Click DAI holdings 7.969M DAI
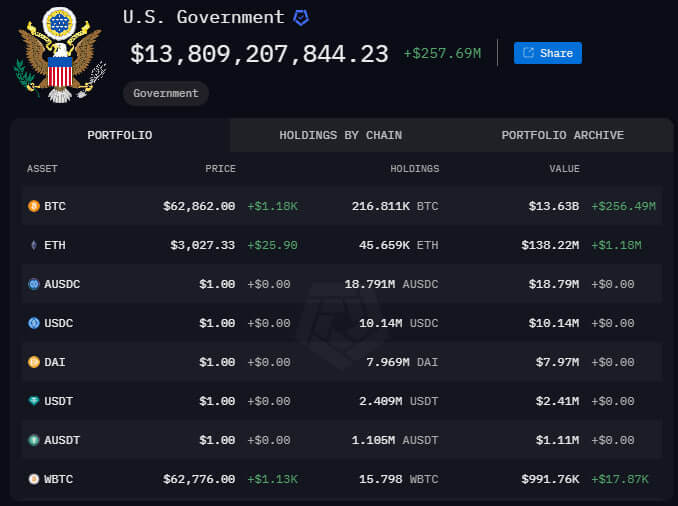 pyautogui.click(x=402, y=362)
